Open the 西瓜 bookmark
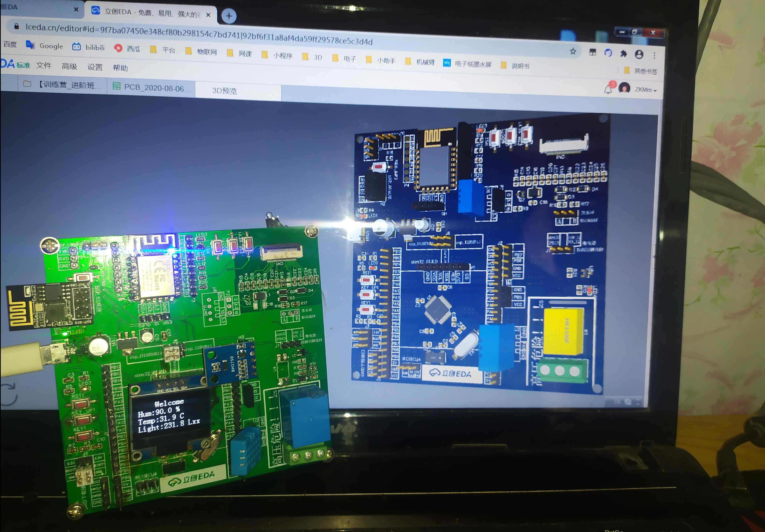765x532 pixels. pos(127,49)
